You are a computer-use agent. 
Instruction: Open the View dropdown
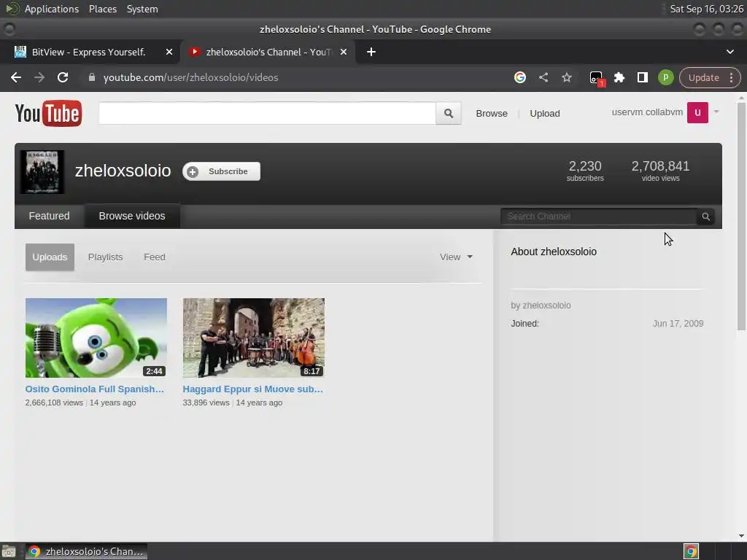tap(456, 257)
